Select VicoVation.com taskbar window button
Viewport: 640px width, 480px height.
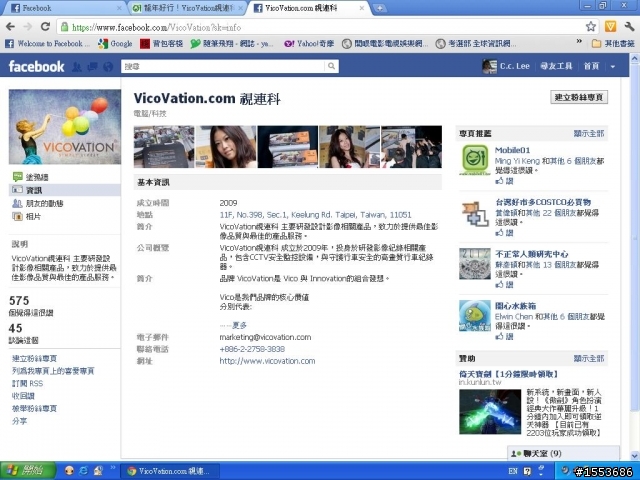pyautogui.click(x=171, y=471)
